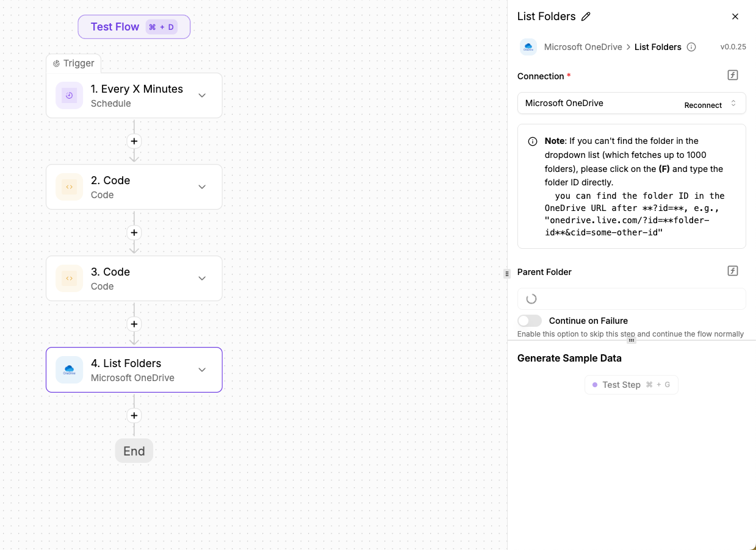The image size is (756, 550).
Task: Add a step before the End node
Action: click(x=134, y=416)
